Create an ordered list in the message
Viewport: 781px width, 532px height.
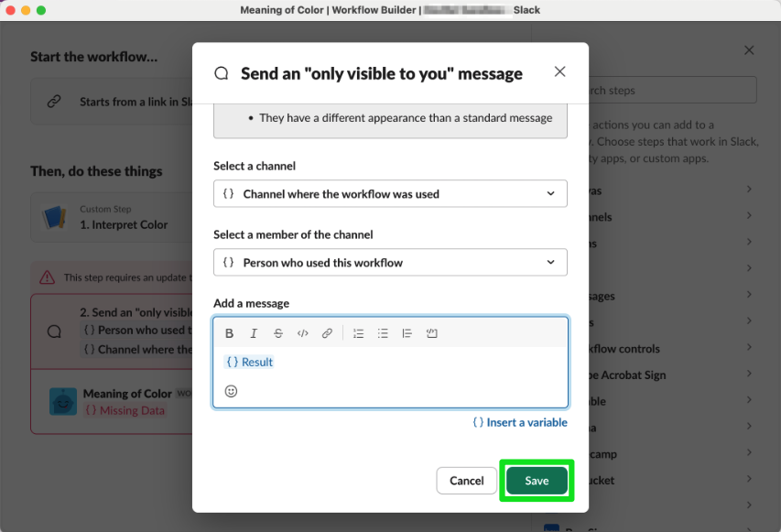coord(358,332)
